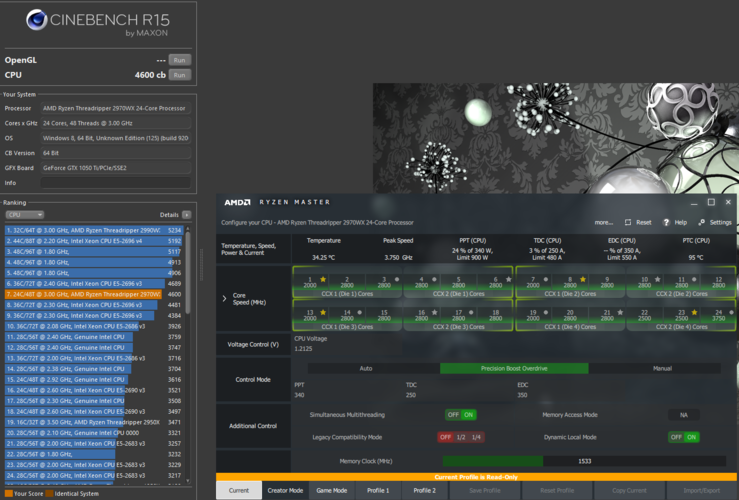Click the Cinebench R15 sphere logo
Viewport: 739px width, 500px height.
(36, 20)
